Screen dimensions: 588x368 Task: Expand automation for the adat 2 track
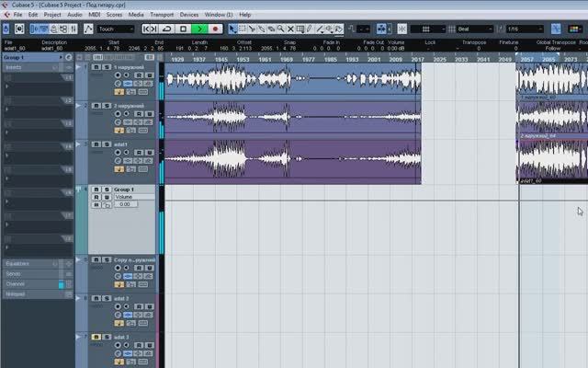78,298
